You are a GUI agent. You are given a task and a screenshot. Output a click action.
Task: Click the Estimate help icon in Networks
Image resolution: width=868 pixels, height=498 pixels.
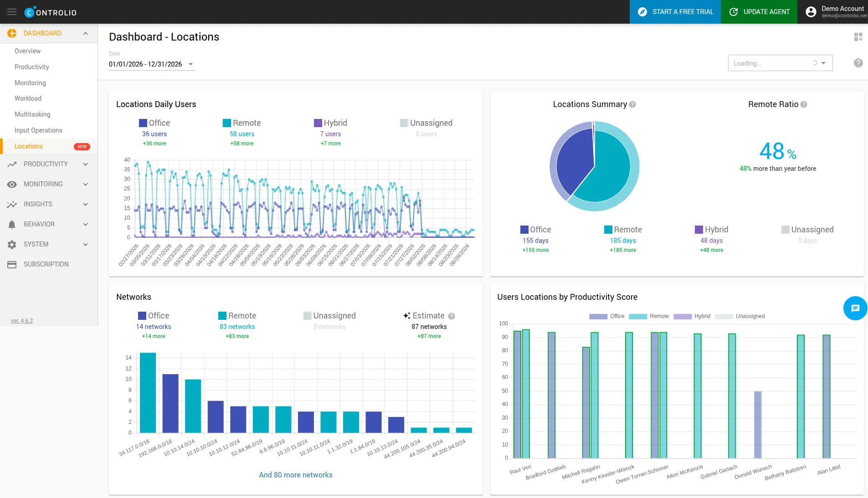tap(452, 316)
